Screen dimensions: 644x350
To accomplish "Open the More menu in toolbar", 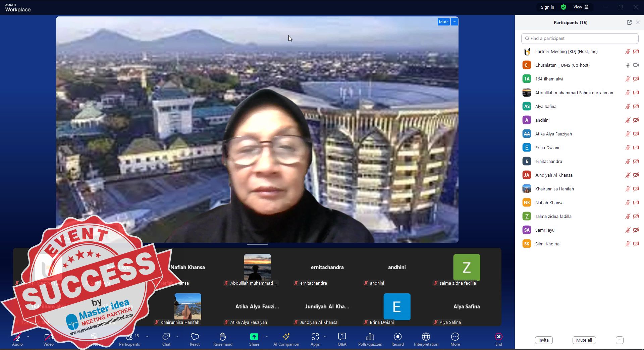I will click(x=455, y=337).
